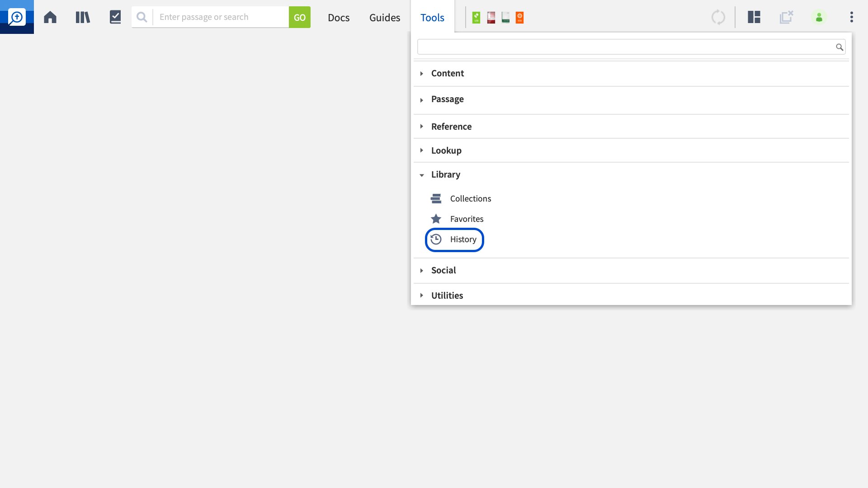Open the green LEB book shortcut

pos(476,18)
